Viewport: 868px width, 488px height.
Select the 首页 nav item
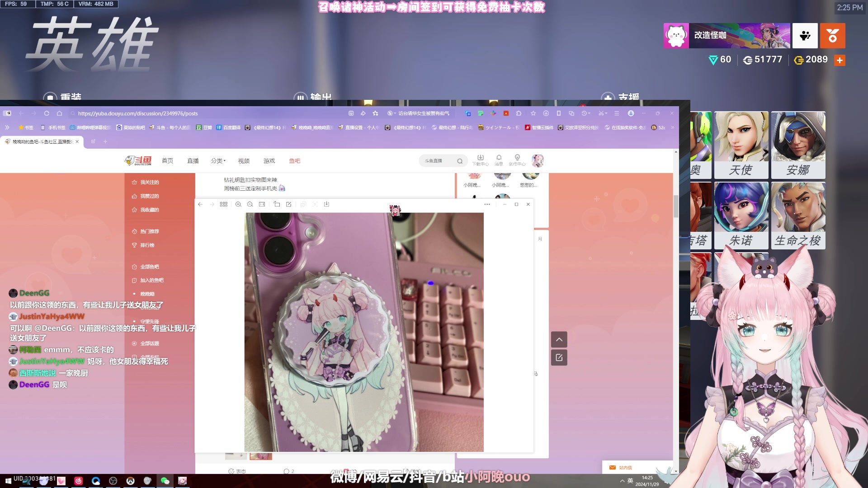(x=167, y=161)
